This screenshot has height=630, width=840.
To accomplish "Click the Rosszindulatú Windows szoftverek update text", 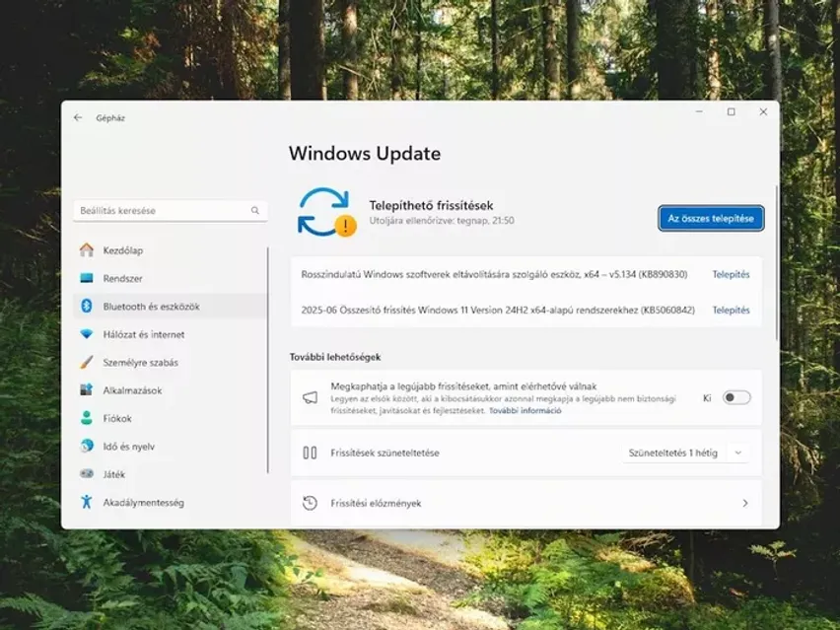I will point(494,274).
